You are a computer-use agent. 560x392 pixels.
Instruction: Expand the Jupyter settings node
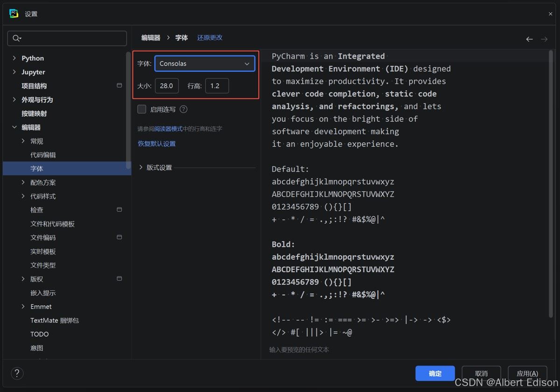[x=14, y=72]
